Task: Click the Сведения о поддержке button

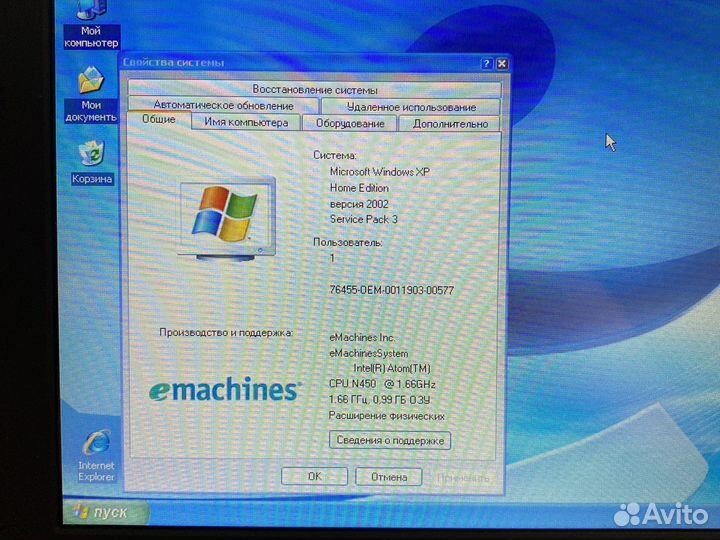Action: (390, 440)
